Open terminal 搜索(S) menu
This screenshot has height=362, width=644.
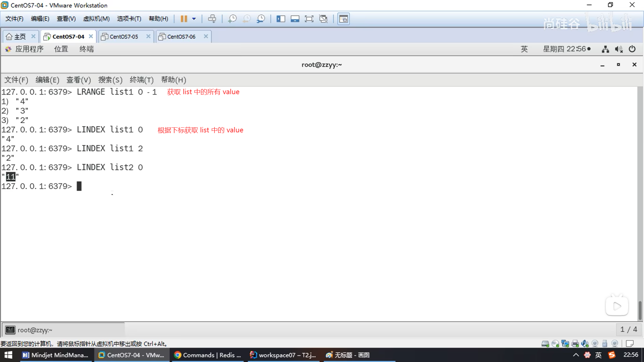(110, 80)
